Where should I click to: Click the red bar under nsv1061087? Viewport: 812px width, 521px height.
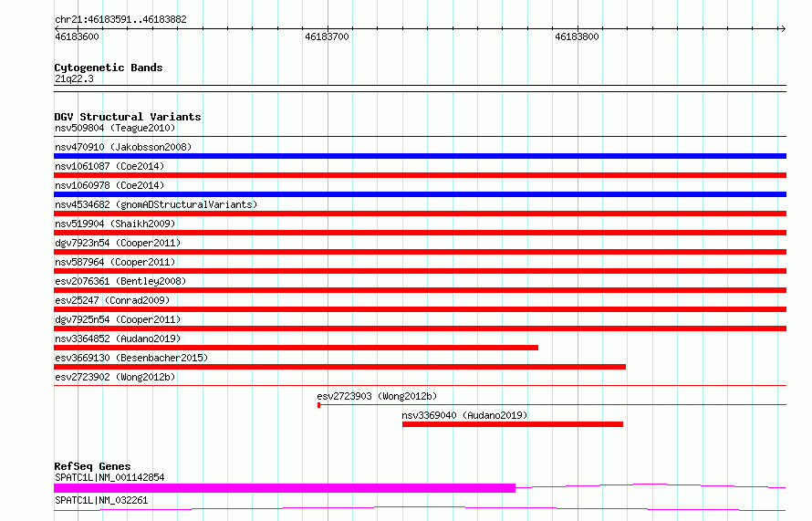(x=420, y=175)
